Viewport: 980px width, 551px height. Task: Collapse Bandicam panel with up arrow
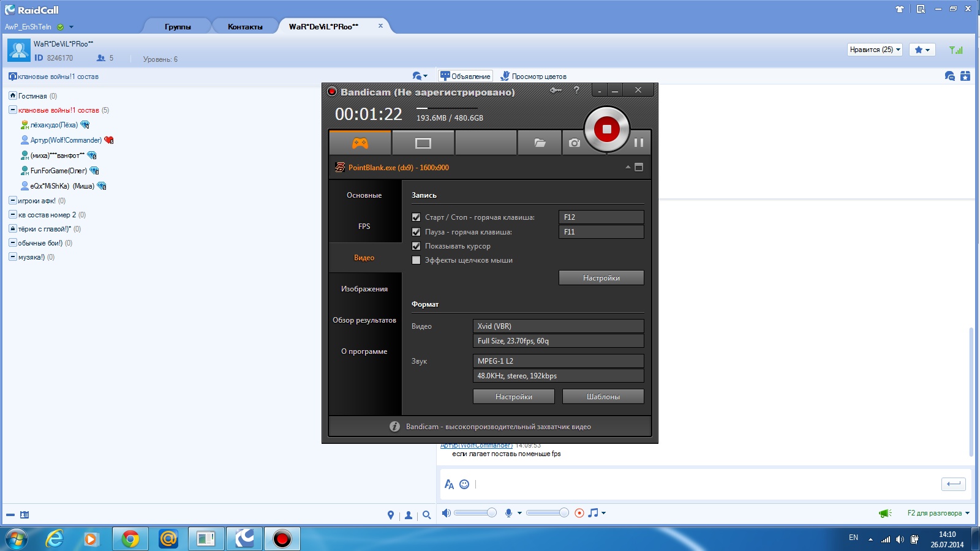click(x=628, y=167)
